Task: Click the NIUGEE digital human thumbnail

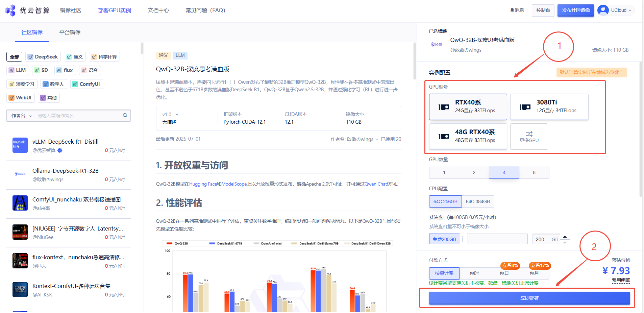Action: (x=20, y=232)
